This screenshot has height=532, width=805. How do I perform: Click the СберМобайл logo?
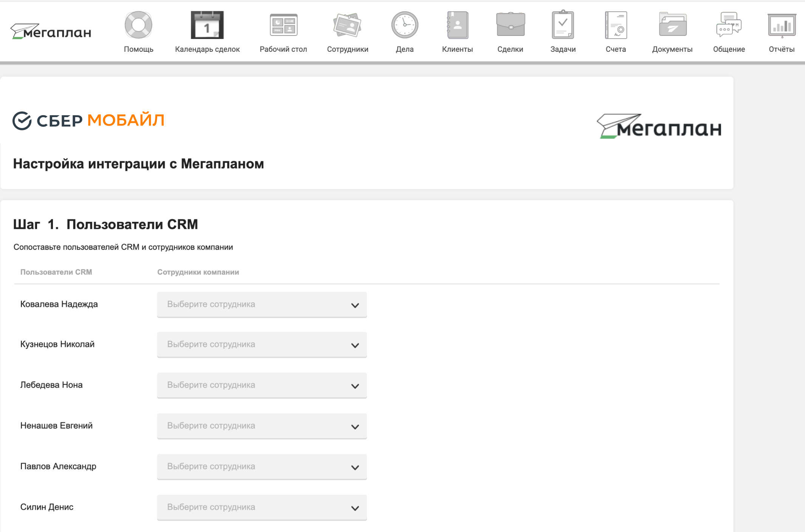pyautogui.click(x=88, y=121)
